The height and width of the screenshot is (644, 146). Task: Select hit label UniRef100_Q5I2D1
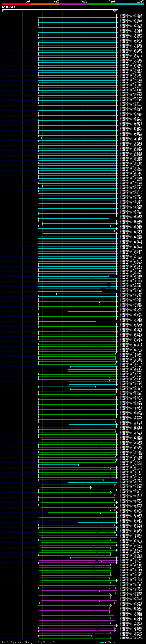131,27
